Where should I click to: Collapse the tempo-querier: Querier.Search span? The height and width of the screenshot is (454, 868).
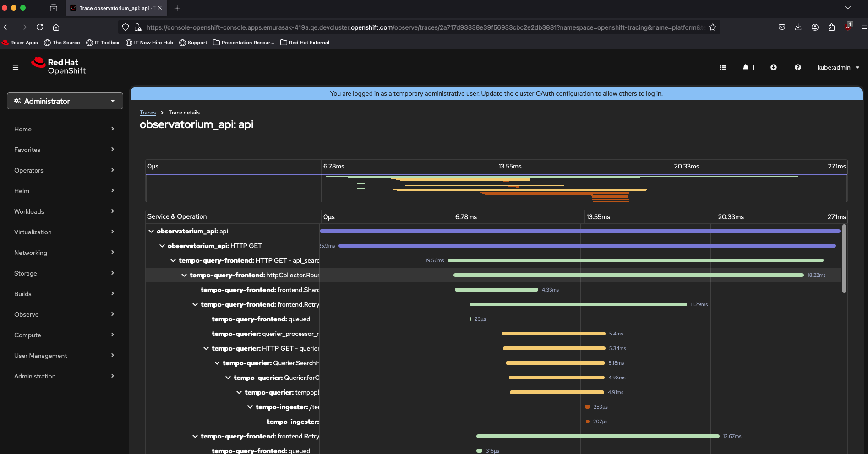point(217,363)
